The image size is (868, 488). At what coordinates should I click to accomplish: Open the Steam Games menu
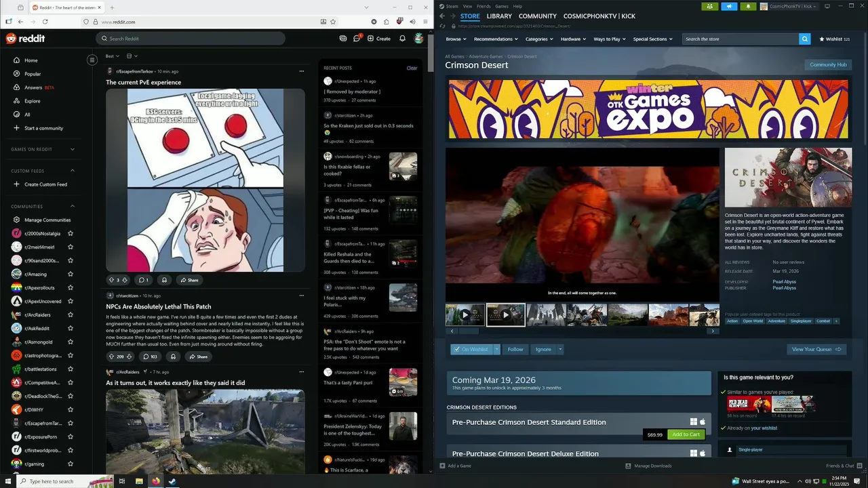[502, 6]
